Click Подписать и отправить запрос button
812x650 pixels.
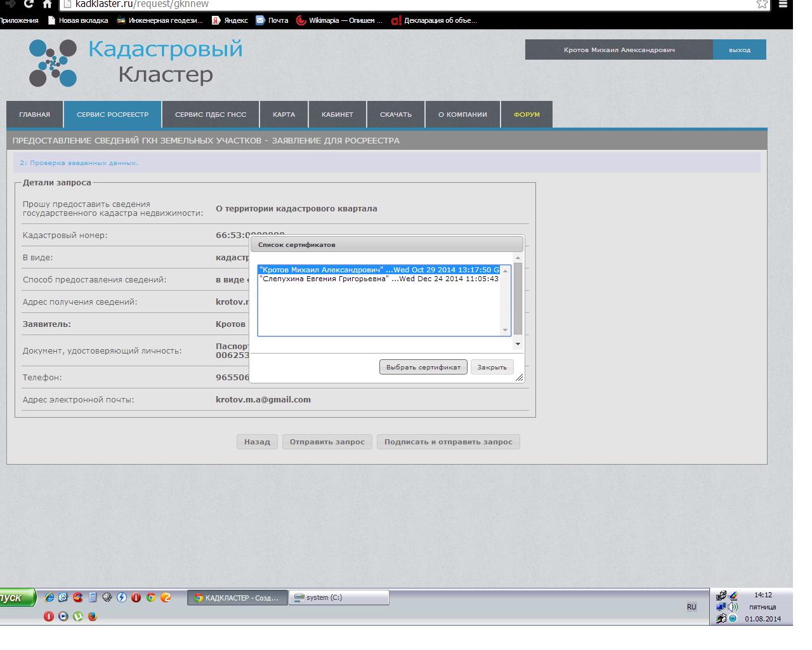[x=448, y=442]
